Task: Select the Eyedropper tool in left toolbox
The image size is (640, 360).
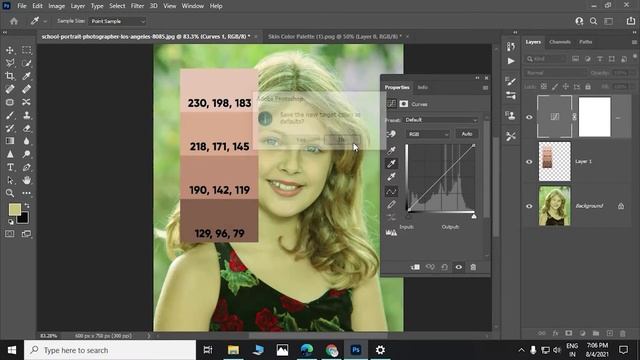Action: [x=27, y=76]
